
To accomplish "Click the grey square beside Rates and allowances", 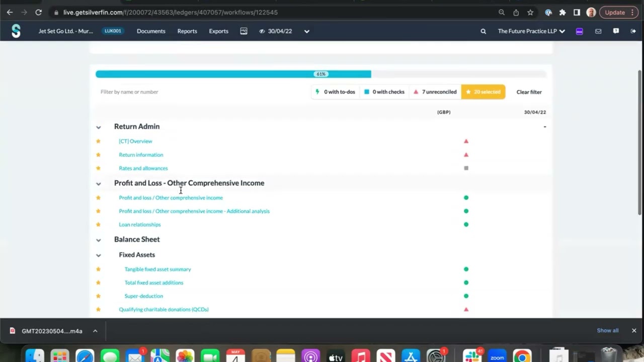I will click(x=466, y=168).
